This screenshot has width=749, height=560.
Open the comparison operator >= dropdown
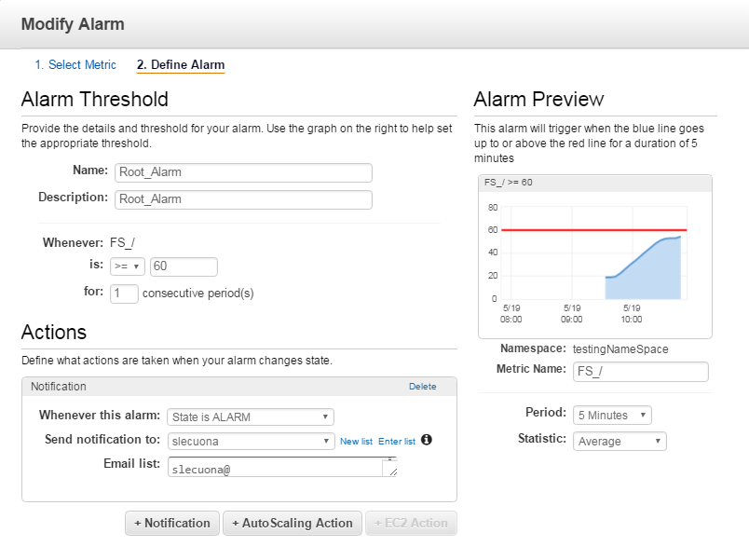click(x=127, y=266)
